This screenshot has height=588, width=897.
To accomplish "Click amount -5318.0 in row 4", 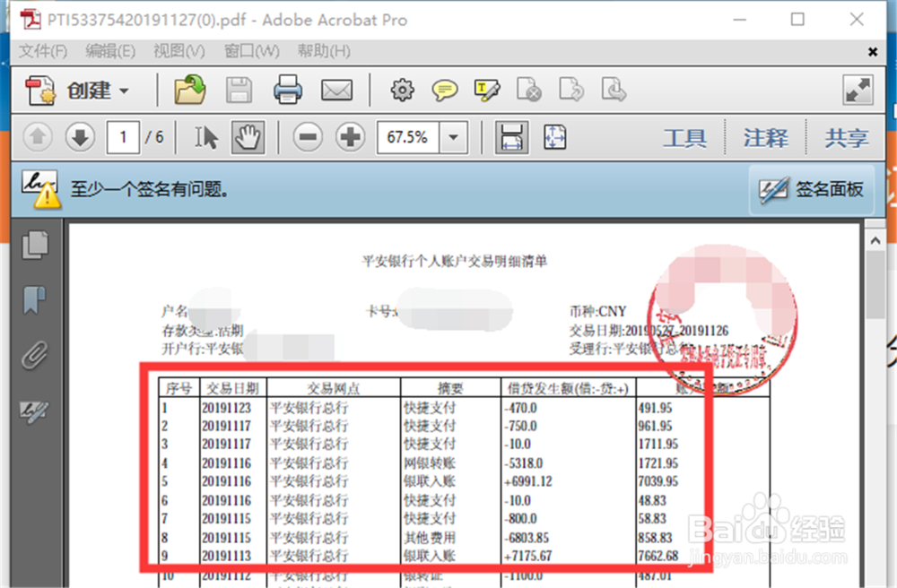I will [x=524, y=463].
